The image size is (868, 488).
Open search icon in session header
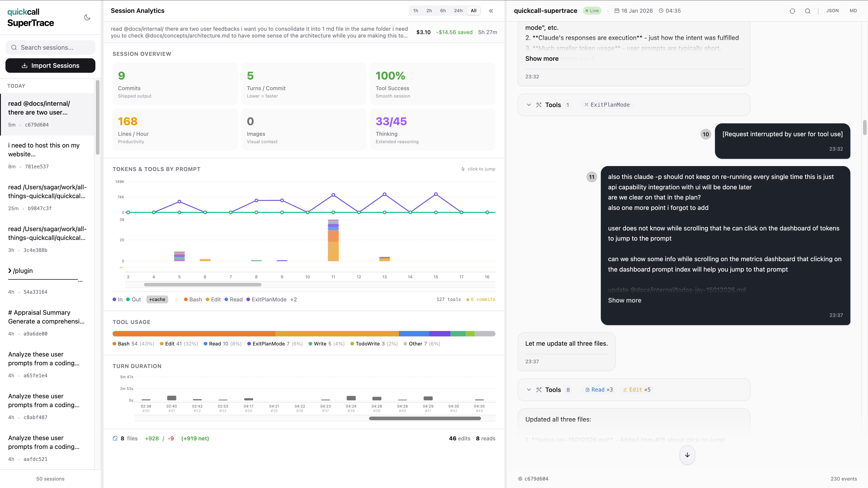click(x=808, y=11)
